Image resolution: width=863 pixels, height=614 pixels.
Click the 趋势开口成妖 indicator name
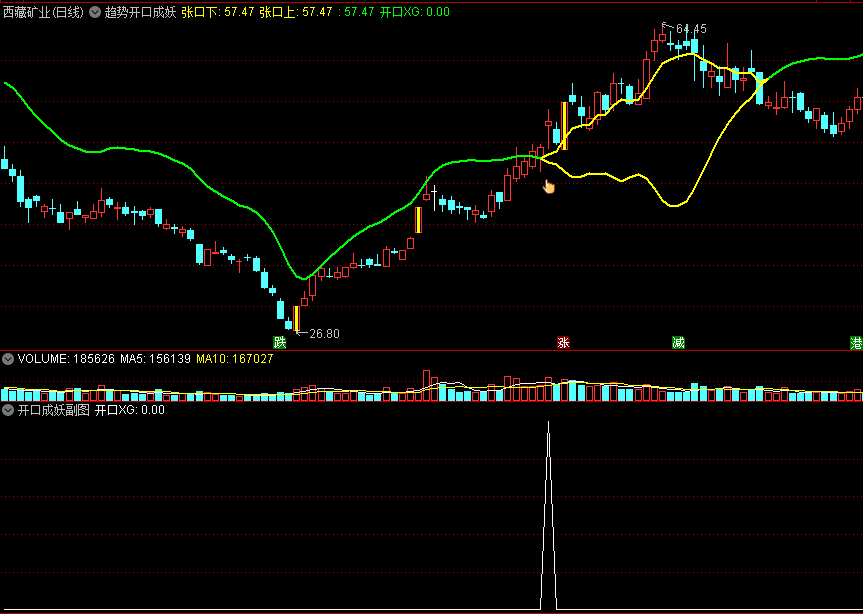140,12
